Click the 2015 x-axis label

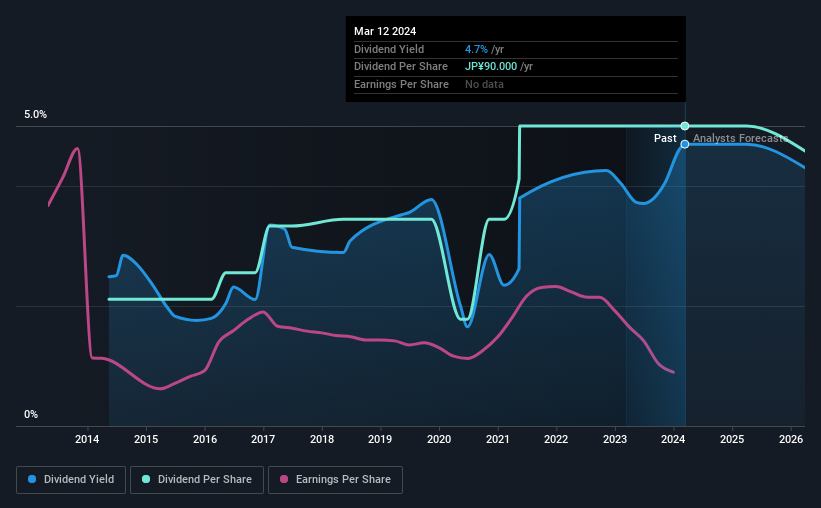(x=146, y=439)
